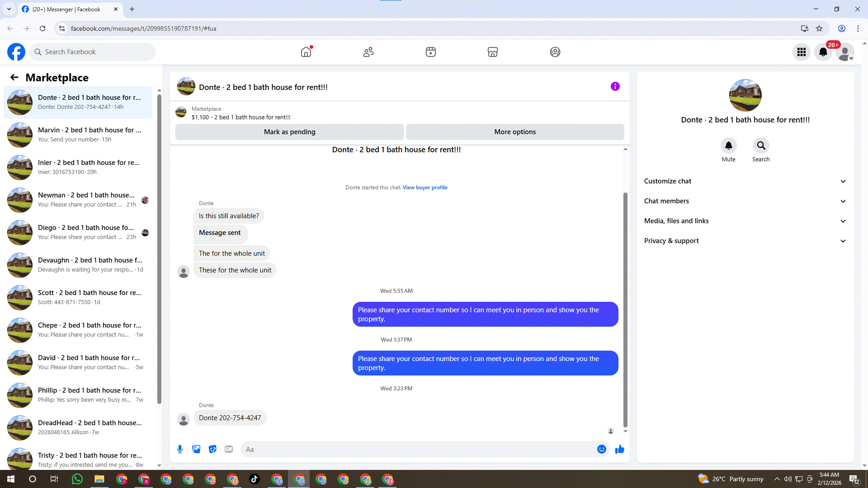Click Mark as pending button
This screenshot has width=868, height=488.
(290, 132)
